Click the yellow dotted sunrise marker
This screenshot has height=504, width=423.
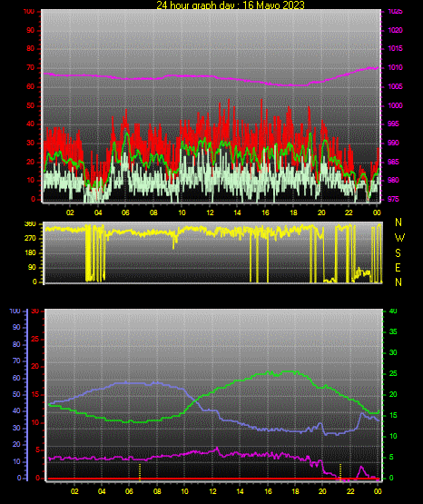(x=140, y=472)
